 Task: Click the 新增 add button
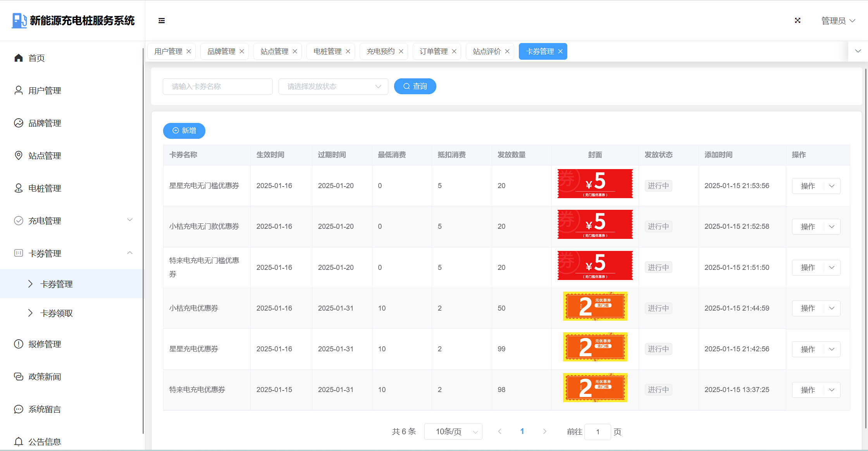pyautogui.click(x=184, y=131)
